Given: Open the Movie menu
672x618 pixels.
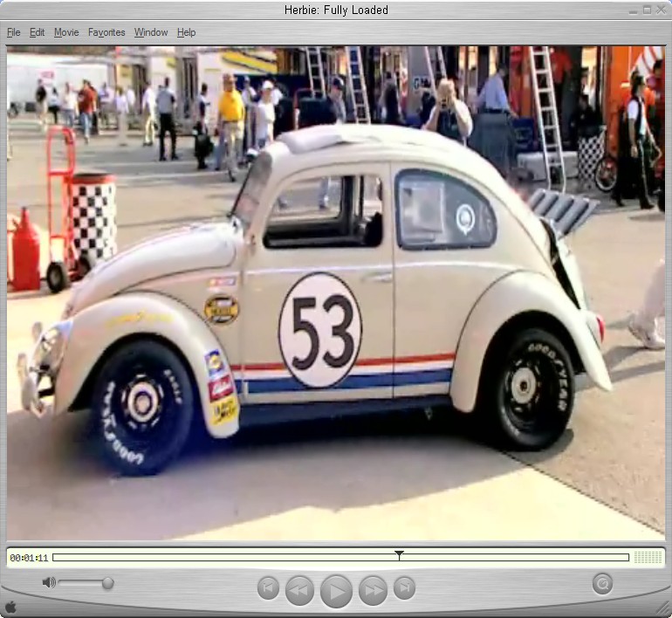Looking at the screenshot, I should [66, 32].
